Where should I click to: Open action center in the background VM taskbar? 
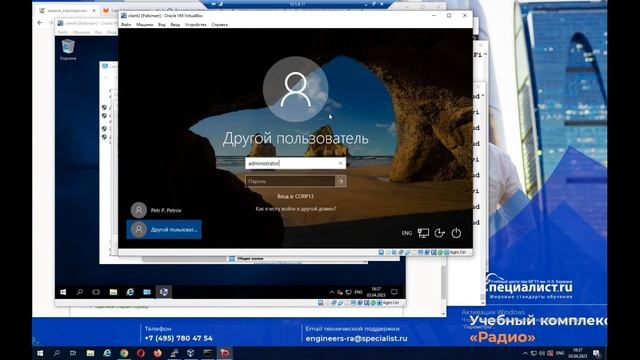click(394, 292)
